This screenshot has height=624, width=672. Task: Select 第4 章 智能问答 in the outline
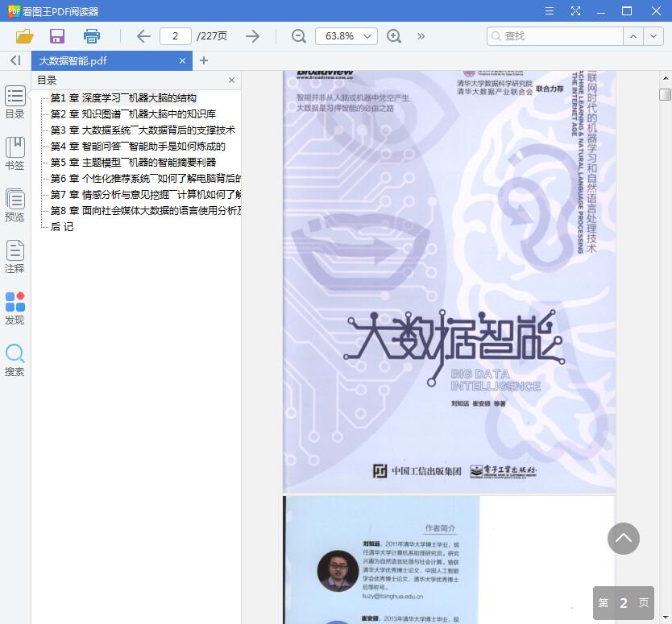tap(138, 147)
